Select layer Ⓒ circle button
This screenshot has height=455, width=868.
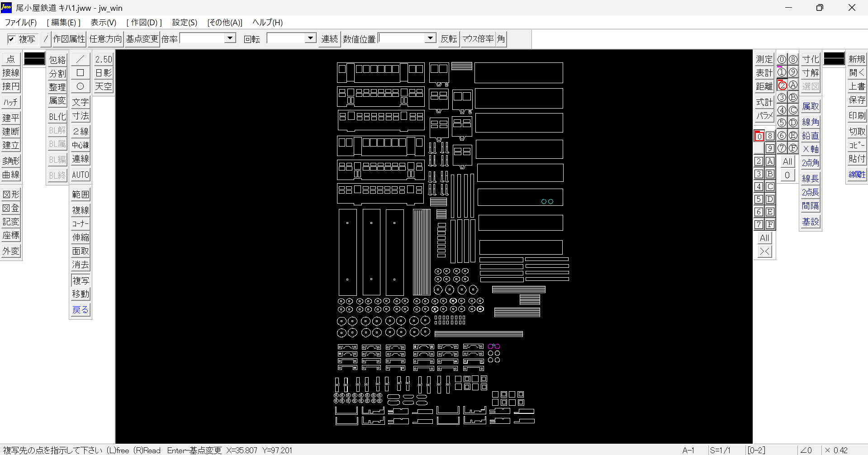[793, 110]
